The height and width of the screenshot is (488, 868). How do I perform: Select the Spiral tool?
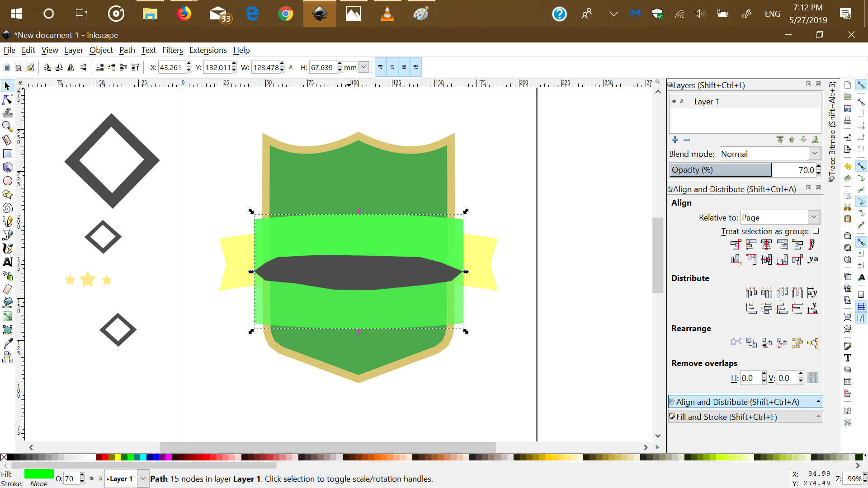(8, 208)
